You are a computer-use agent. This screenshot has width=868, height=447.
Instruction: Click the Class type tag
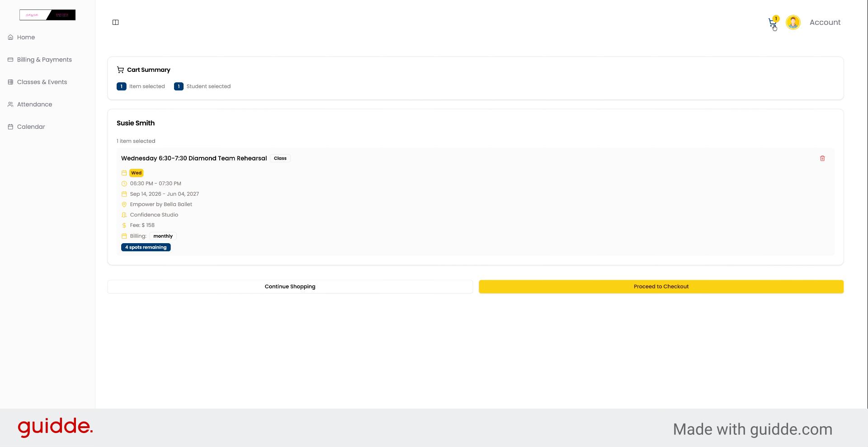[x=280, y=158]
